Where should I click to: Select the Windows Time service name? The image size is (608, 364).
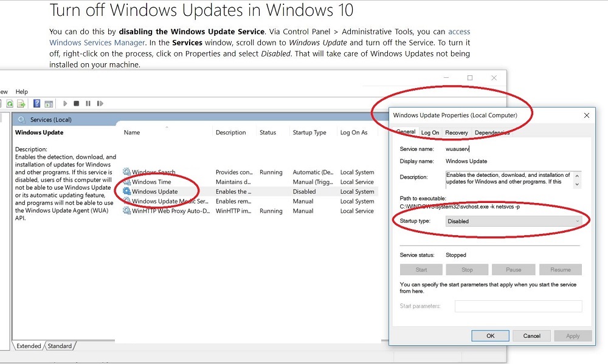[x=151, y=182]
